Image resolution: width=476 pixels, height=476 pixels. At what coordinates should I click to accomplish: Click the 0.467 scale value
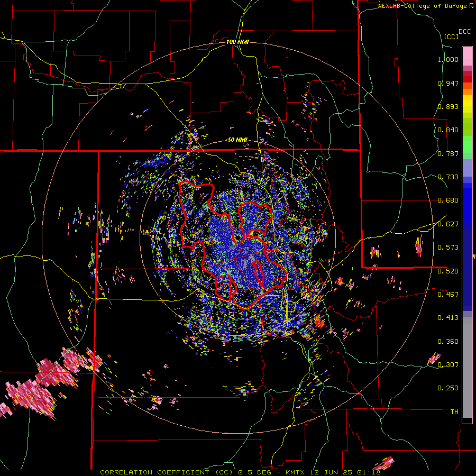tap(448, 295)
